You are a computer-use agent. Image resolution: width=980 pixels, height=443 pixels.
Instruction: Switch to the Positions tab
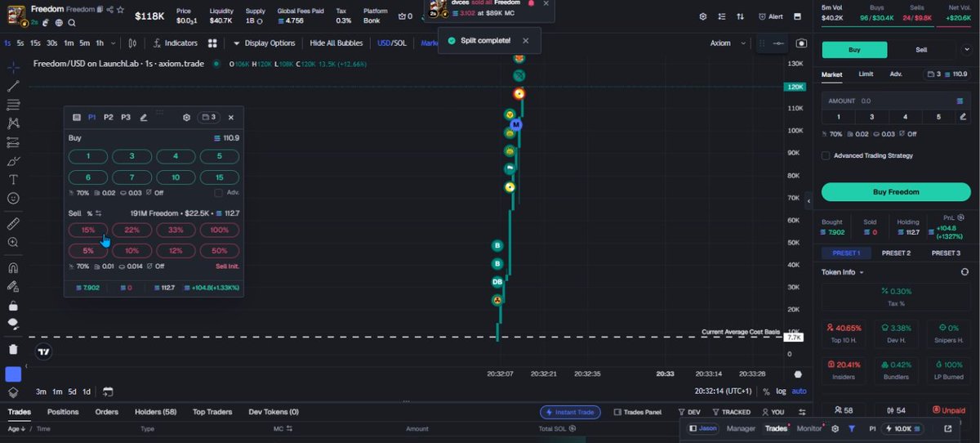coord(63,412)
